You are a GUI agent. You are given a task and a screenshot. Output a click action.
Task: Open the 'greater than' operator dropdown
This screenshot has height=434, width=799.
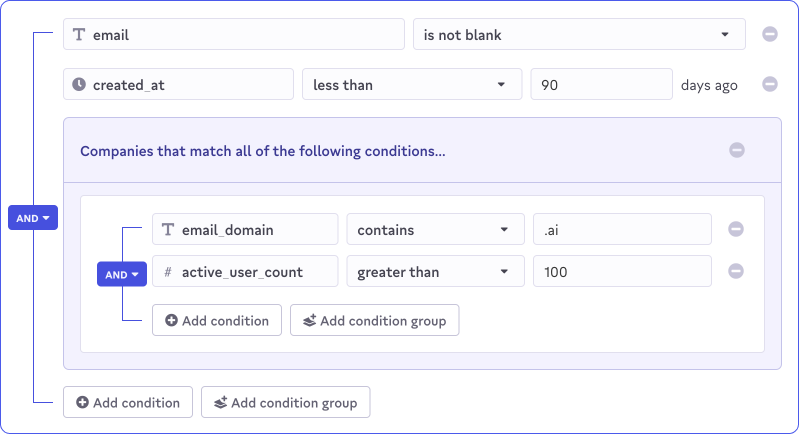434,272
